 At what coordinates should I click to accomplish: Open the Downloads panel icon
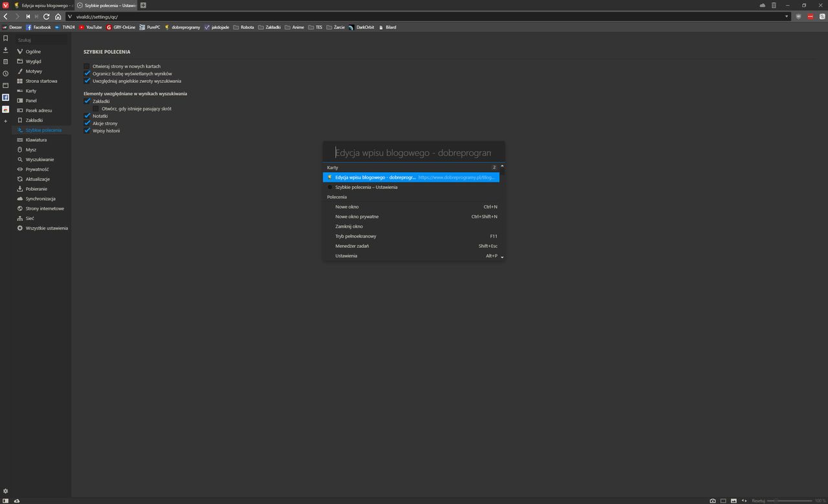[x=6, y=50]
